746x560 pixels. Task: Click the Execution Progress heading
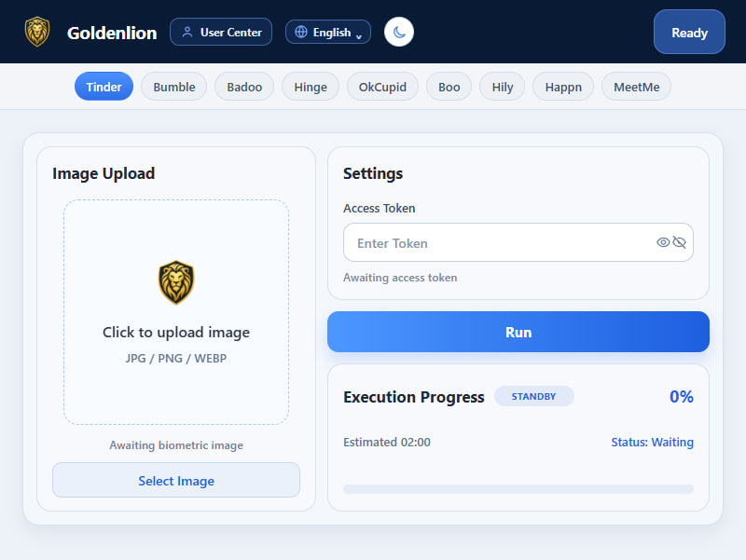(414, 397)
